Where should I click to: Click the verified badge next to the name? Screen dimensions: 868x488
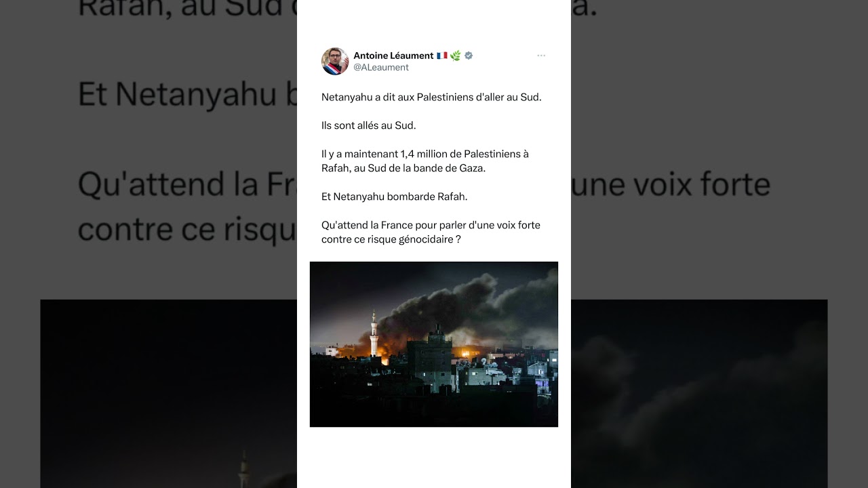469,56
